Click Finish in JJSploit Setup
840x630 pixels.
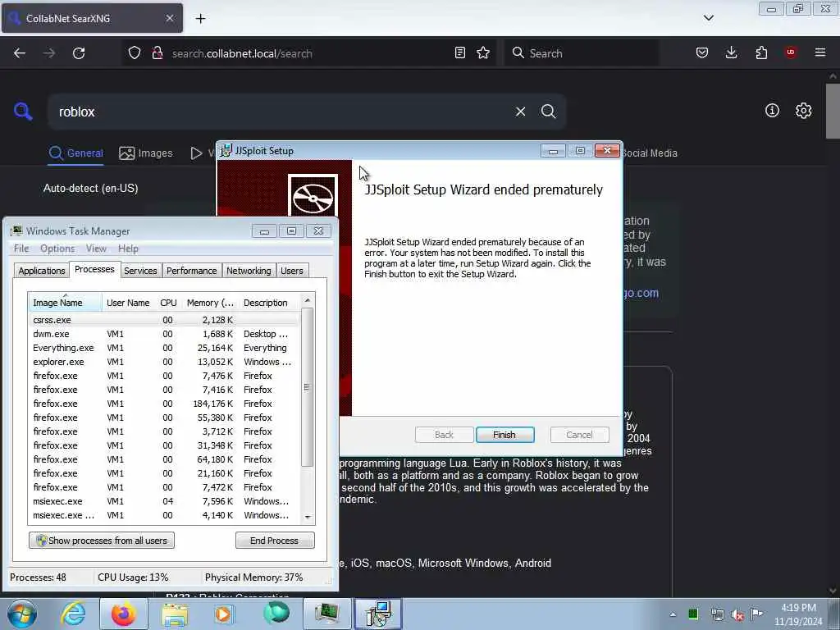504,435
